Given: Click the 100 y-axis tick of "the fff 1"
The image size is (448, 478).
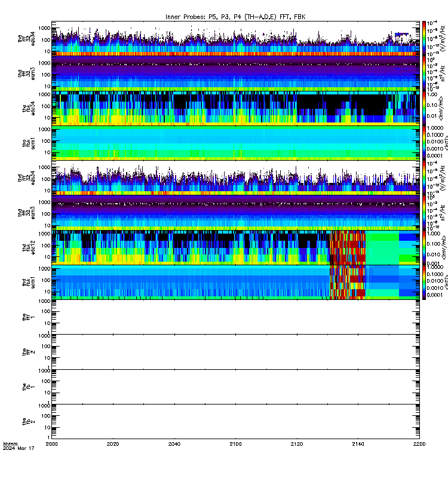Looking at the screenshot, I should pyautogui.click(x=46, y=311).
